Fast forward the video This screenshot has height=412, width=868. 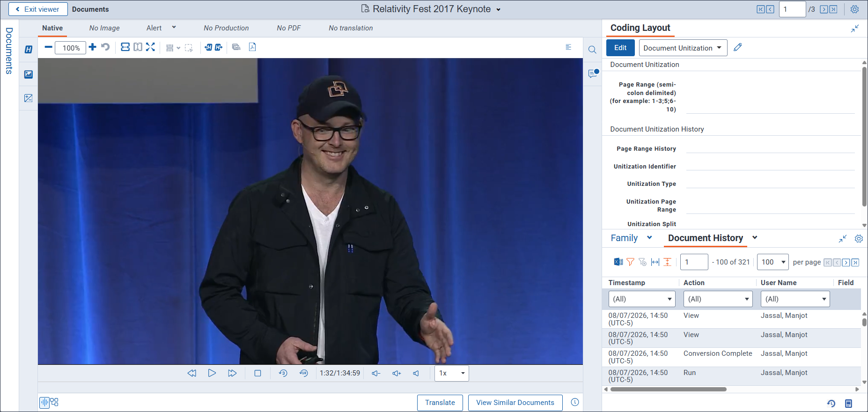(x=232, y=373)
